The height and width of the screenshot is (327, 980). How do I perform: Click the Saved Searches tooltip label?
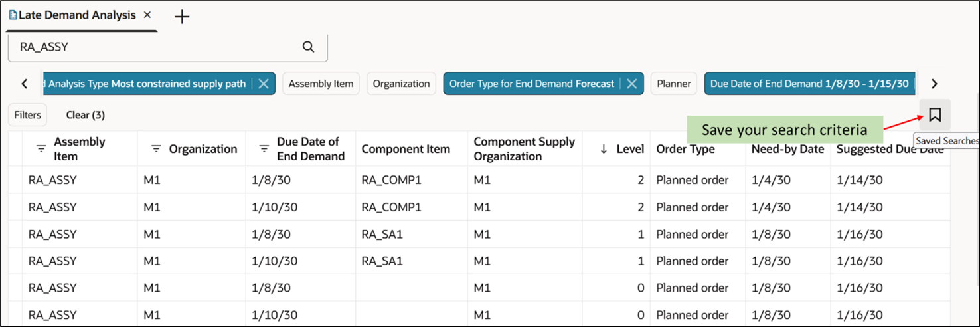[946, 140]
